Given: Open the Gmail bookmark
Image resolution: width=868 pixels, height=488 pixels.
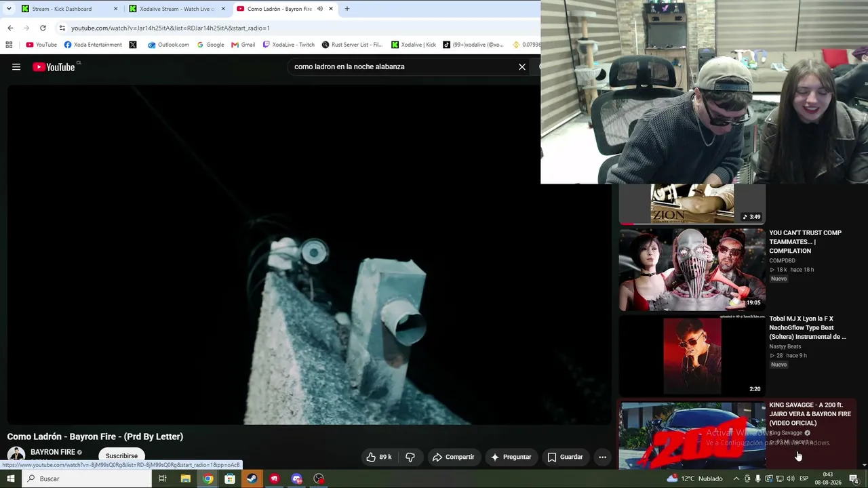Looking at the screenshot, I should (x=243, y=45).
